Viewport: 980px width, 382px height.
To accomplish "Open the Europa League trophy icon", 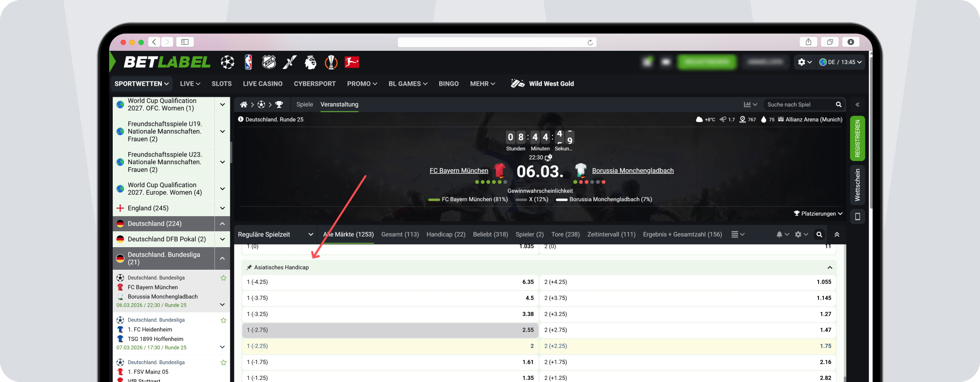I will [x=331, y=62].
